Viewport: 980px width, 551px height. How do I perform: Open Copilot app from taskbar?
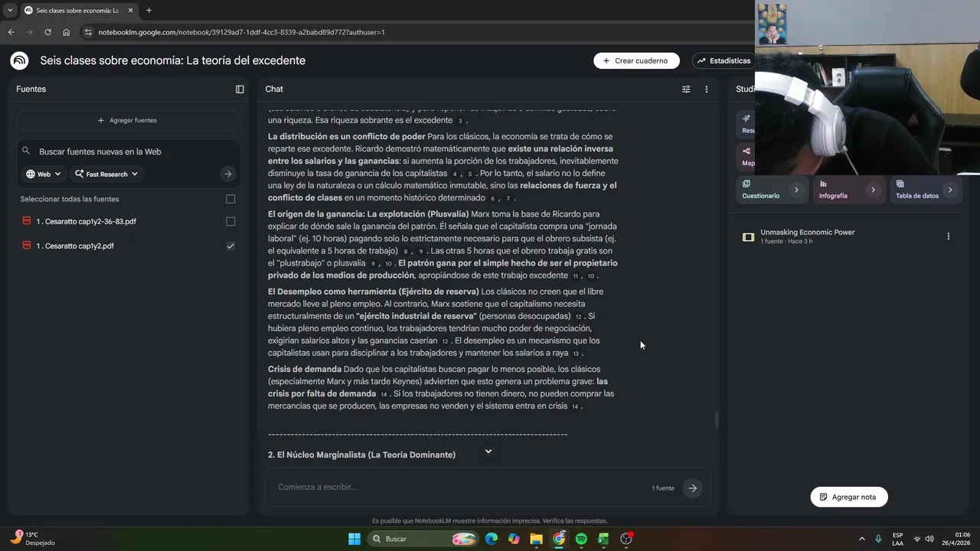(514, 539)
